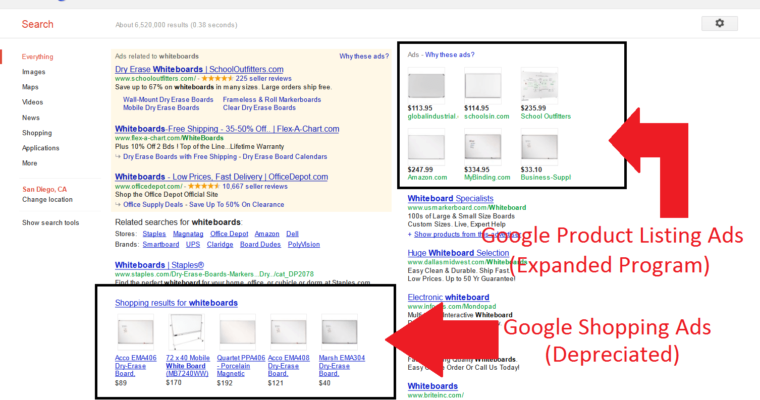Click the Acco EMA408 product thumbnail

(x=288, y=332)
